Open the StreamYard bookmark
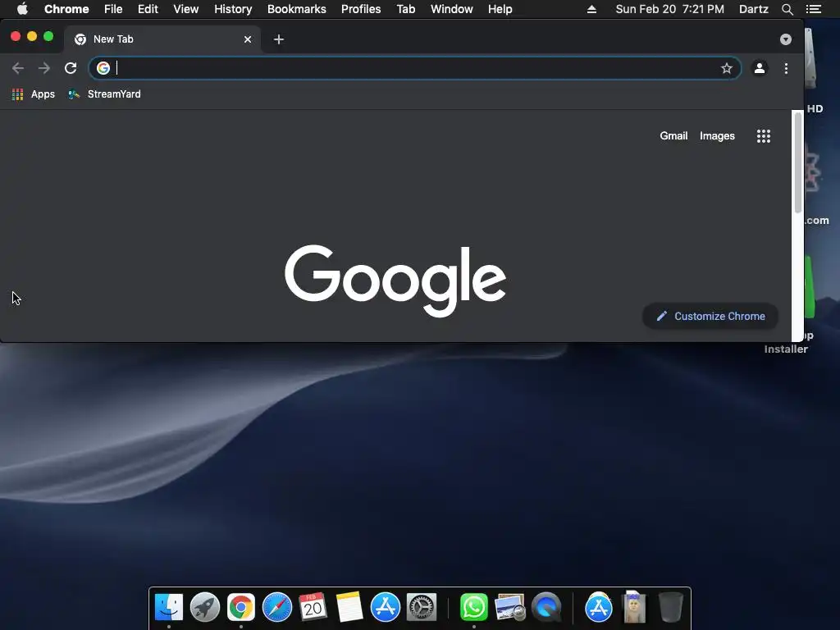Image resolution: width=840 pixels, height=630 pixels. (104, 94)
